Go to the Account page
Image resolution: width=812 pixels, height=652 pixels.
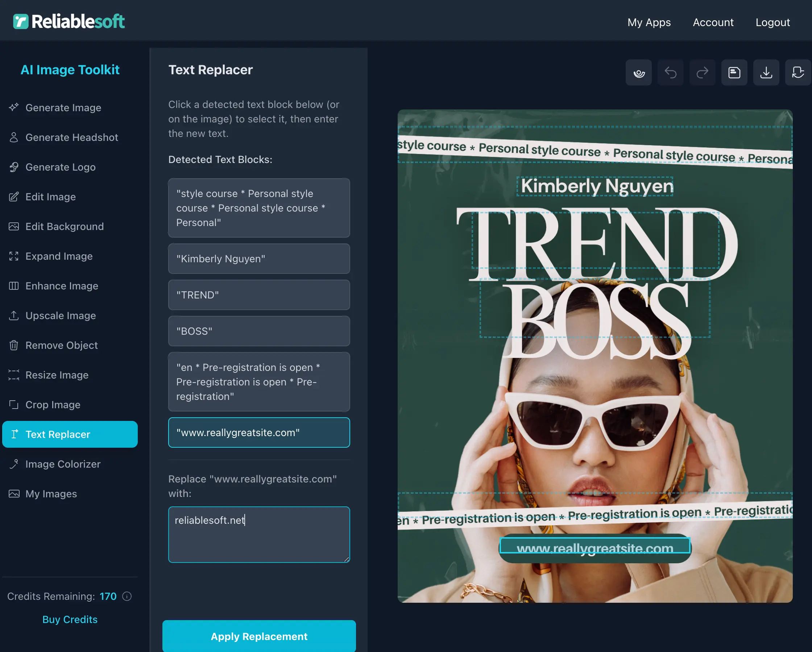pos(713,22)
